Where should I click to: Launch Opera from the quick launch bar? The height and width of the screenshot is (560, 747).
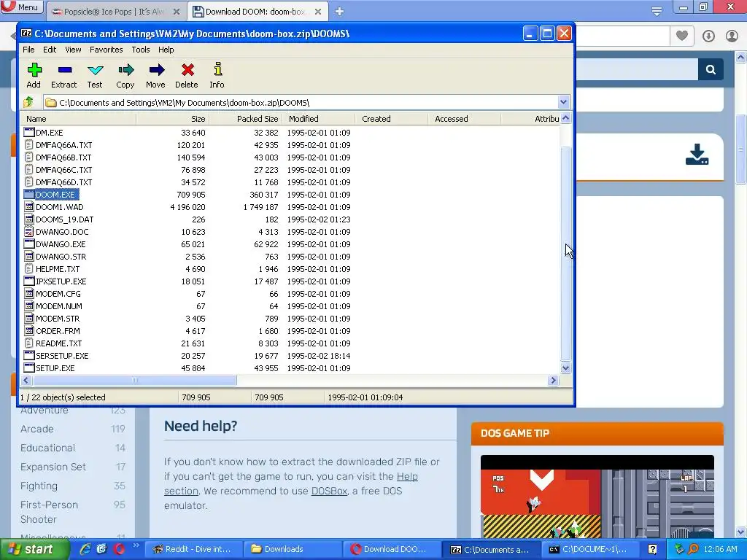tap(119, 549)
